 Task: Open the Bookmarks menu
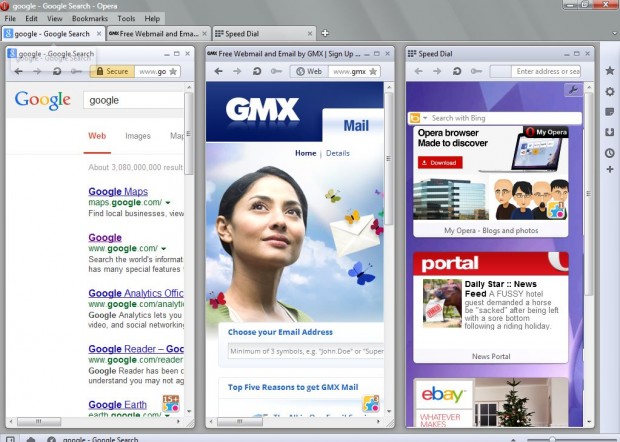[x=90, y=18]
